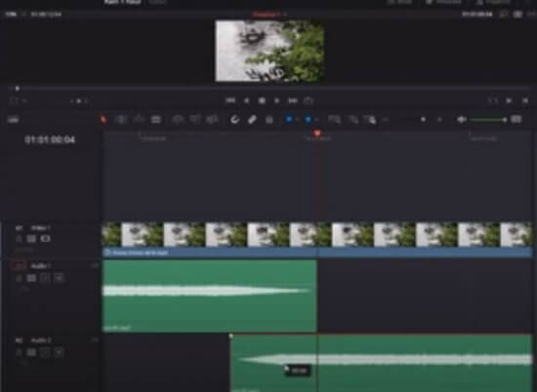Open the Timeline View Options menu

(13, 120)
